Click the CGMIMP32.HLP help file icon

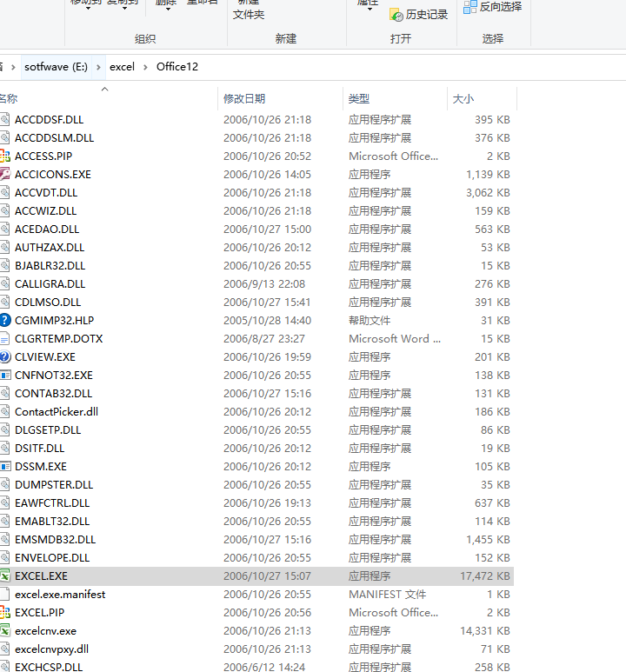click(4, 320)
